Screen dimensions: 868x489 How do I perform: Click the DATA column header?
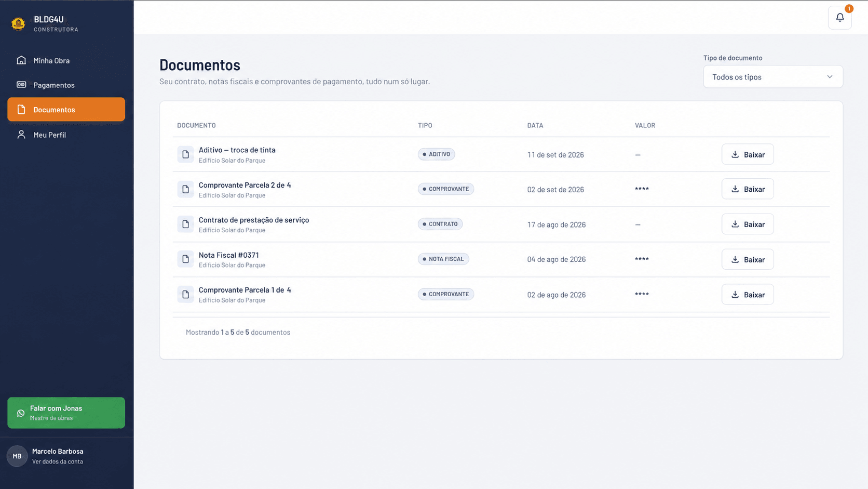tap(535, 125)
